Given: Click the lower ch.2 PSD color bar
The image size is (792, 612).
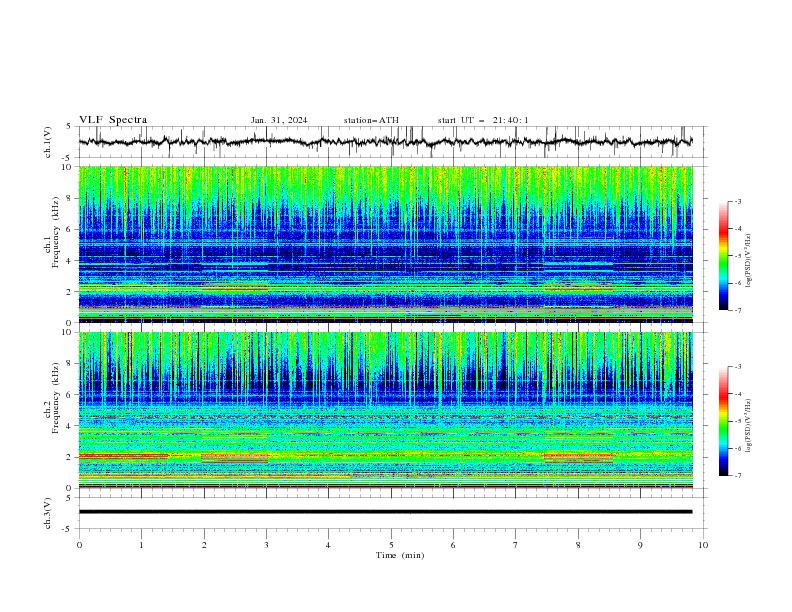Looking at the screenshot, I should 723,421.
